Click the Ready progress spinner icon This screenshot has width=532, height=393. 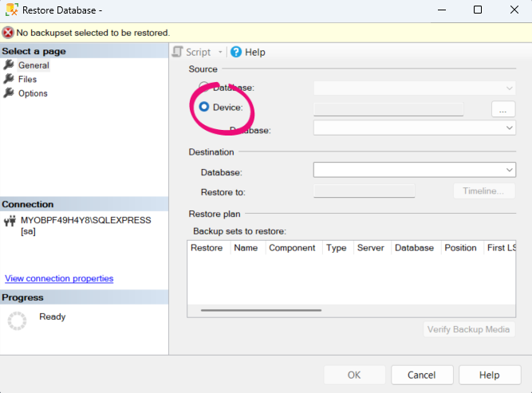[x=17, y=320]
